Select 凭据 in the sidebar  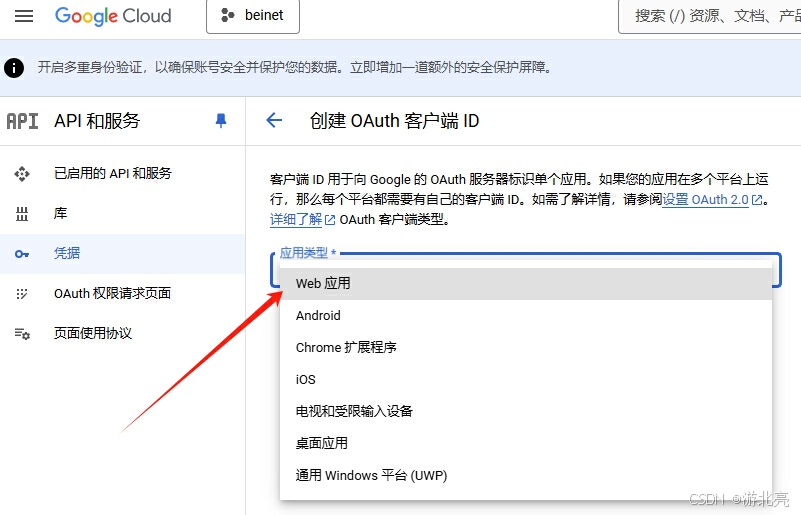(x=123, y=253)
